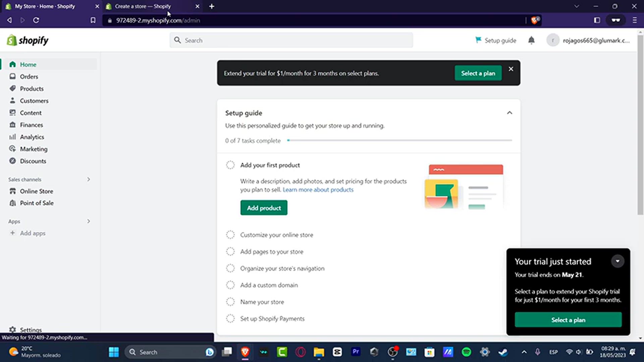The width and height of the screenshot is (644, 362).
Task: Click the Products tag icon
Action: (12, 88)
